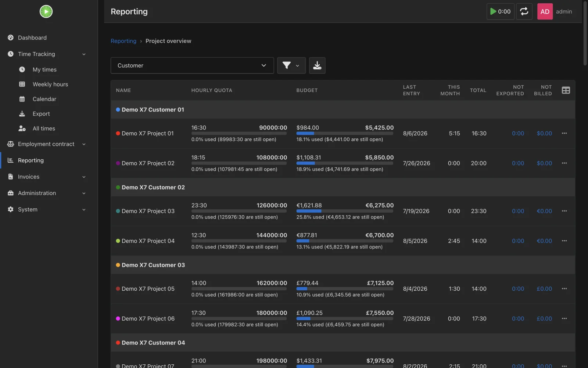Open actions menu for Project 05
The width and height of the screenshot is (588, 368).
pyautogui.click(x=564, y=289)
